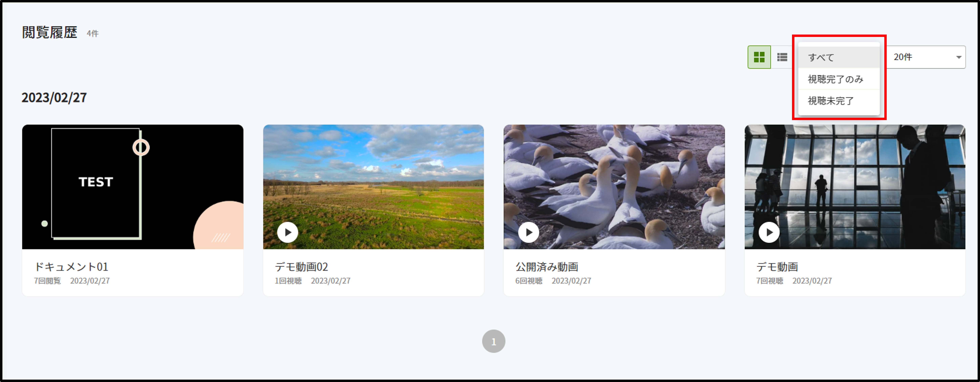Play the デモ動画02 video

point(288,232)
